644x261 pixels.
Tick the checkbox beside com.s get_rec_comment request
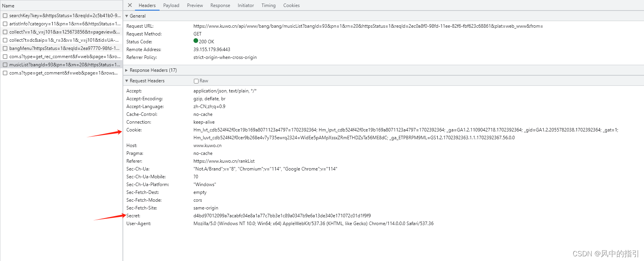(5, 57)
